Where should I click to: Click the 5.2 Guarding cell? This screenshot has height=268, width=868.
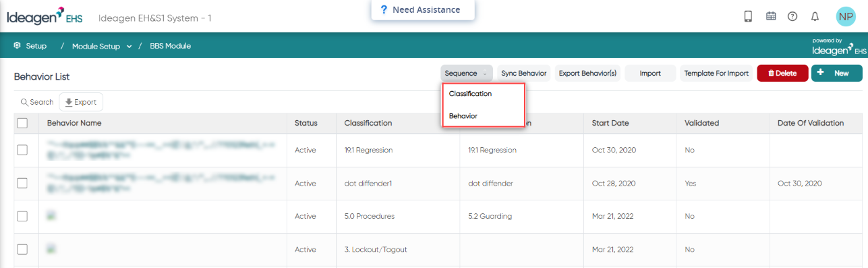pyautogui.click(x=490, y=216)
